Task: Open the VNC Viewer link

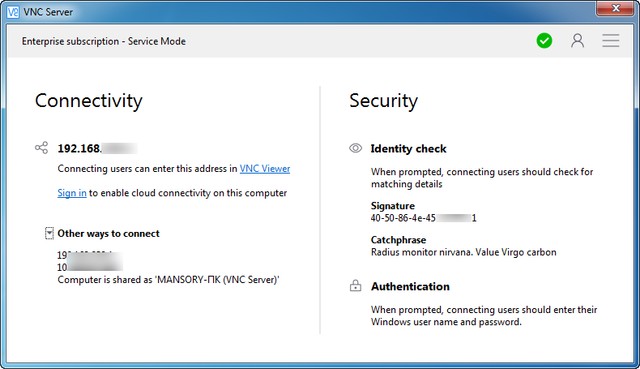Action: 265,169
